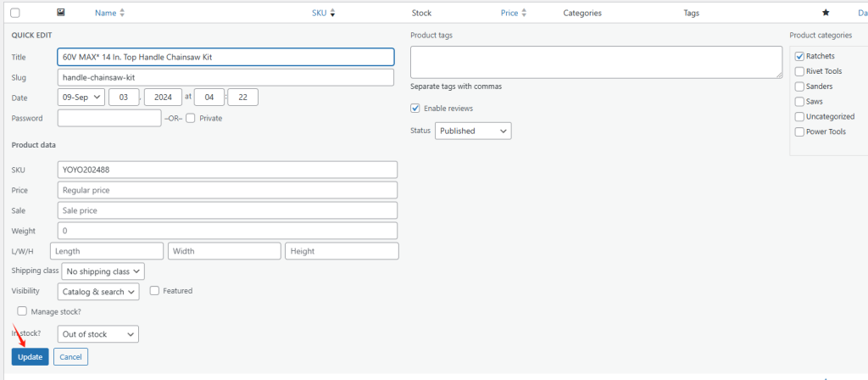Click the Update button
868x380 pixels.
[31, 357]
